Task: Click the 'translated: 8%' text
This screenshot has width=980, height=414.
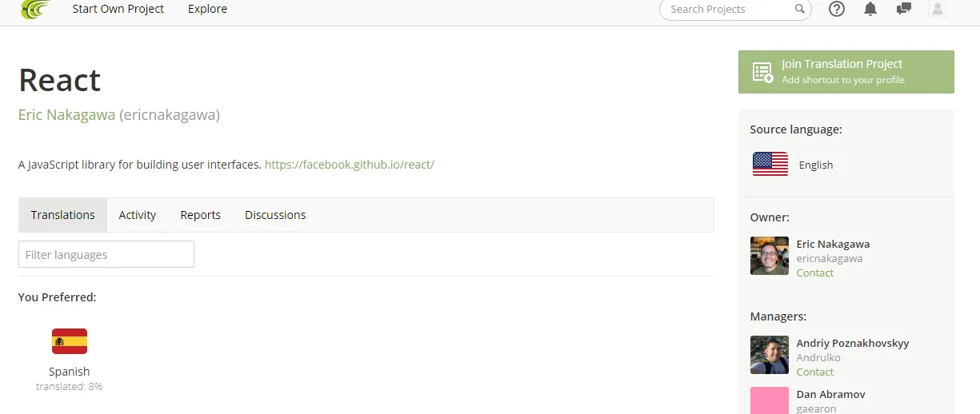Action: coord(70,387)
